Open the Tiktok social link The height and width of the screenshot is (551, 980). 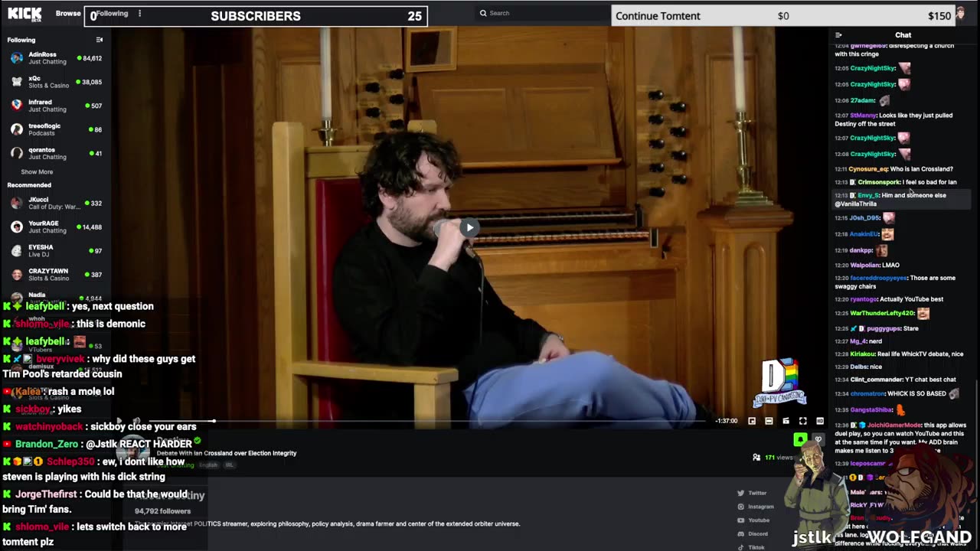click(750, 547)
